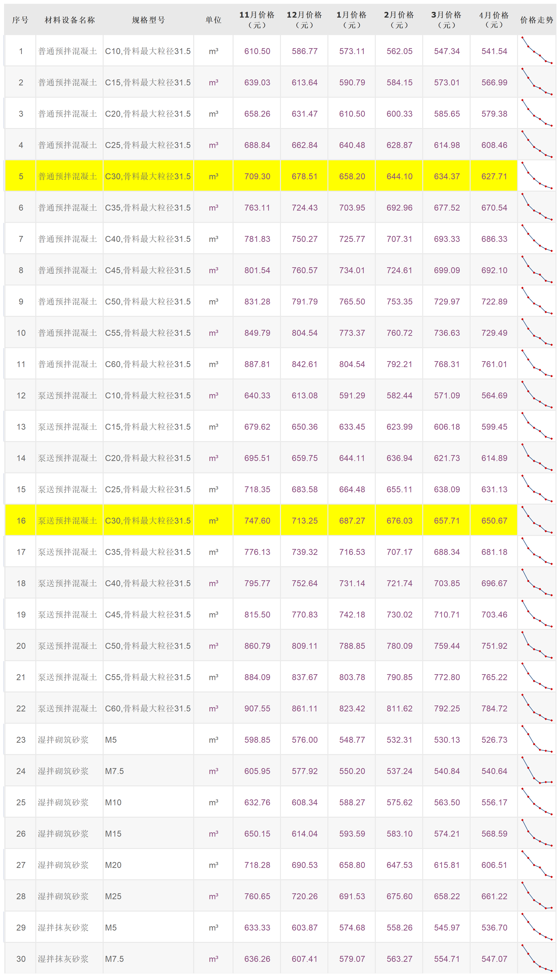
Task: Click the 序号 column header
Action: coord(20,20)
